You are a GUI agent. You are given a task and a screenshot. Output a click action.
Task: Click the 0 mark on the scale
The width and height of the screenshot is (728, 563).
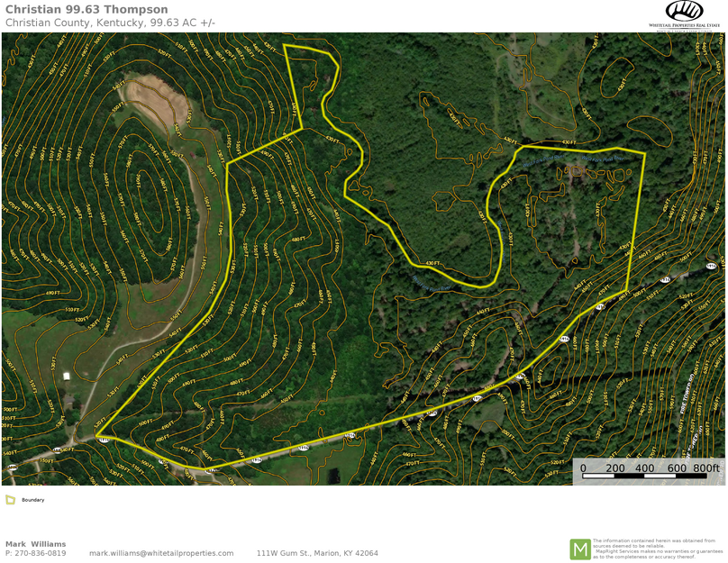[x=583, y=468]
